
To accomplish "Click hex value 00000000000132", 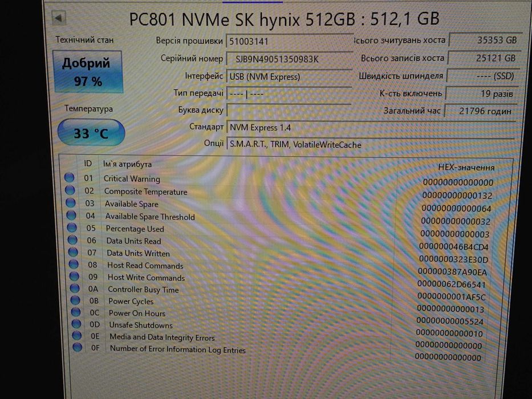I will pyautogui.click(x=457, y=196).
